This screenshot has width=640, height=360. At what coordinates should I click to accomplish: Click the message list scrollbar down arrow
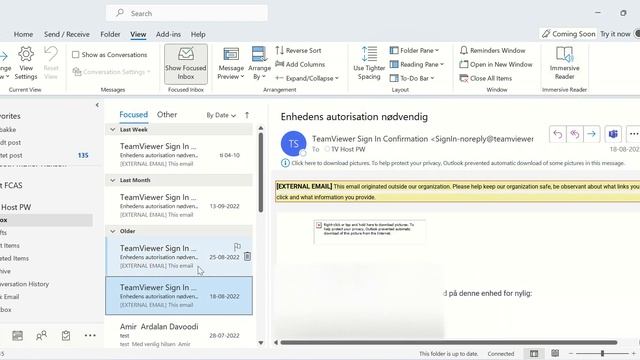(261, 343)
